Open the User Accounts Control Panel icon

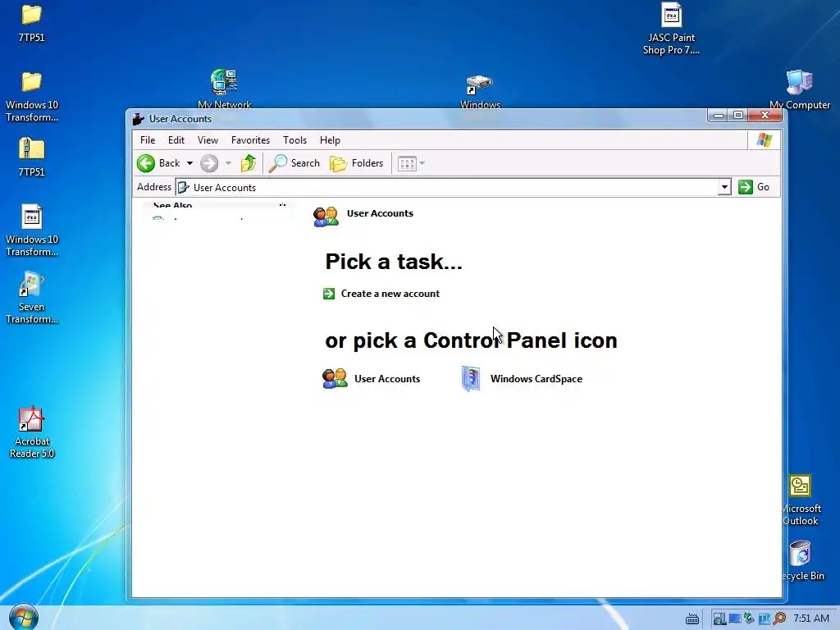[x=335, y=379]
